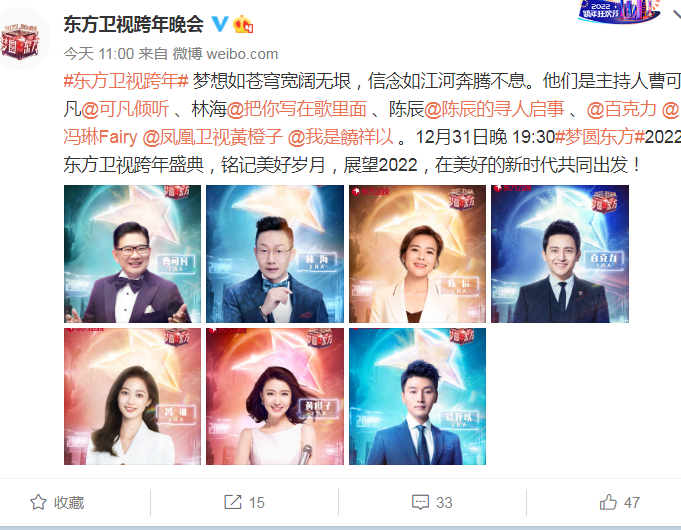This screenshot has height=530, width=681.
Task: Open the #东方卫视跨年# hashtag link
Action: pos(126,81)
